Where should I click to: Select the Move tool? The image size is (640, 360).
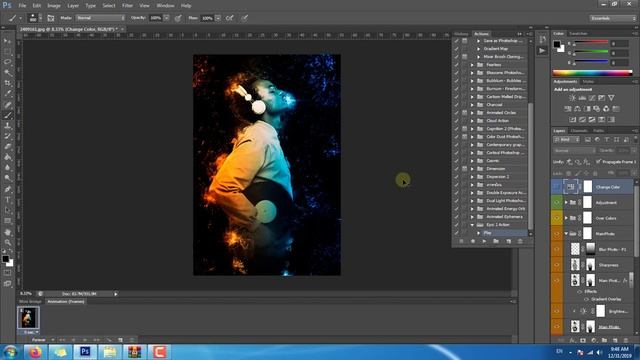tap(7, 41)
